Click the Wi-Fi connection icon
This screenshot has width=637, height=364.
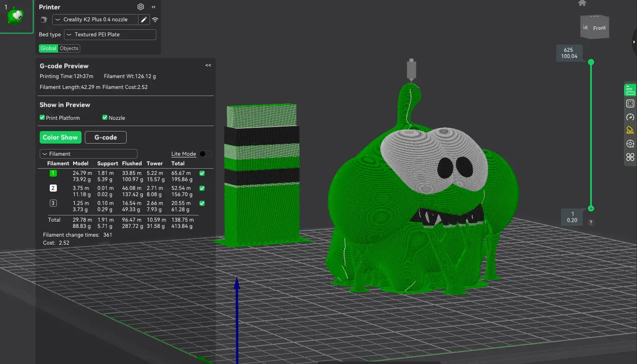tap(155, 20)
